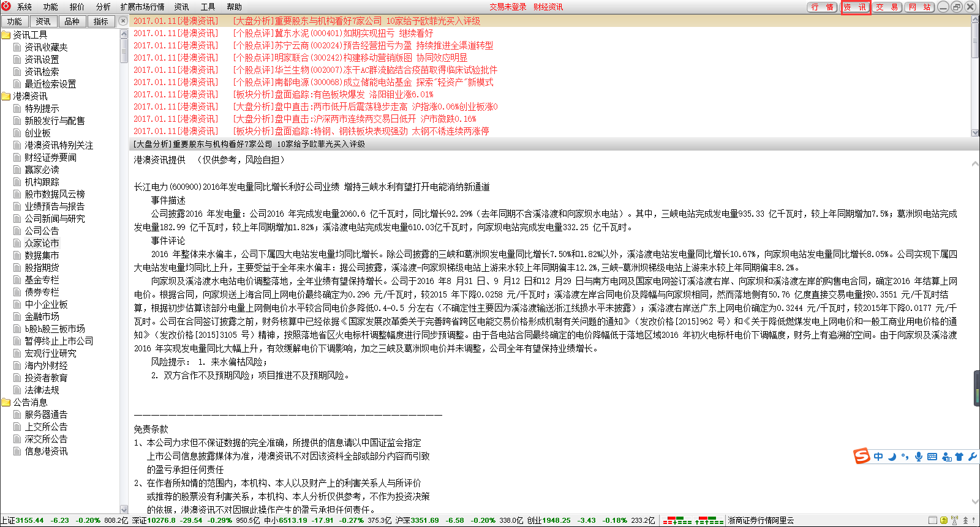Click the red app logo icon
The width and height of the screenshot is (980, 527).
[6, 7]
